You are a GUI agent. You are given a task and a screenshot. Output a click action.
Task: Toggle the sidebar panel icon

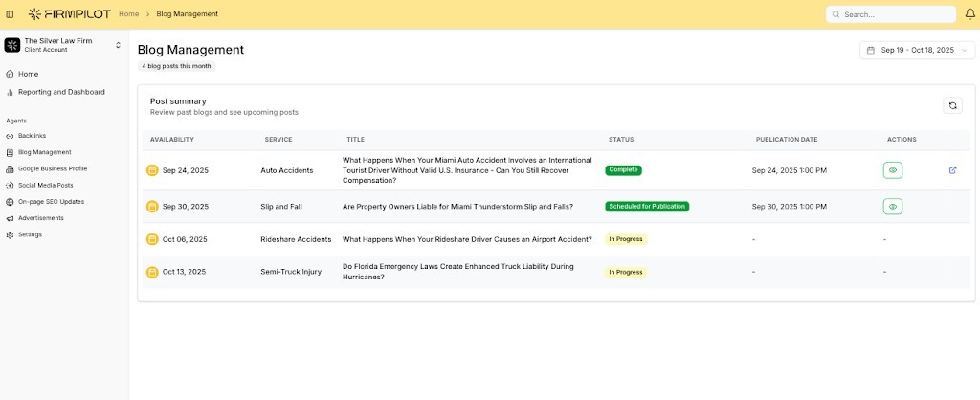[x=11, y=14]
